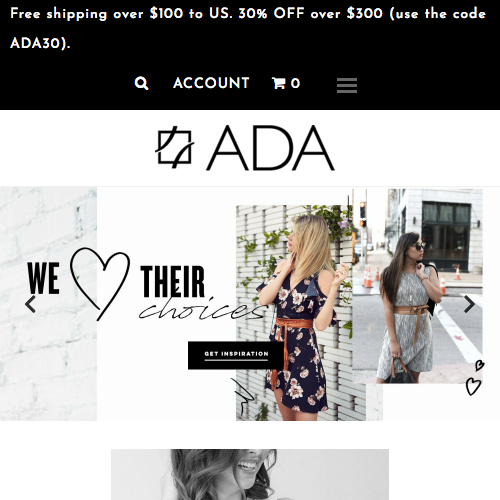Image resolution: width=500 pixels, height=500 pixels.
Task: Click the ADA brand name text
Action: pyautogui.click(x=270, y=148)
